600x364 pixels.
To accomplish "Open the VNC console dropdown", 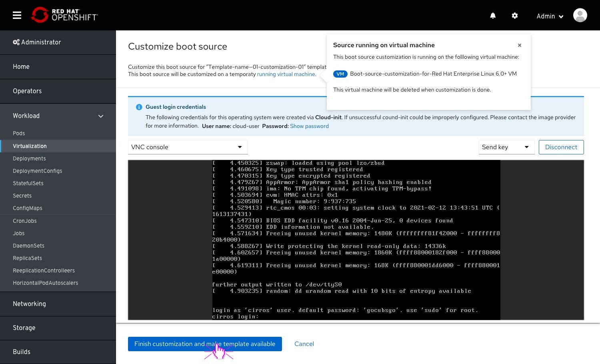I will click(188, 147).
